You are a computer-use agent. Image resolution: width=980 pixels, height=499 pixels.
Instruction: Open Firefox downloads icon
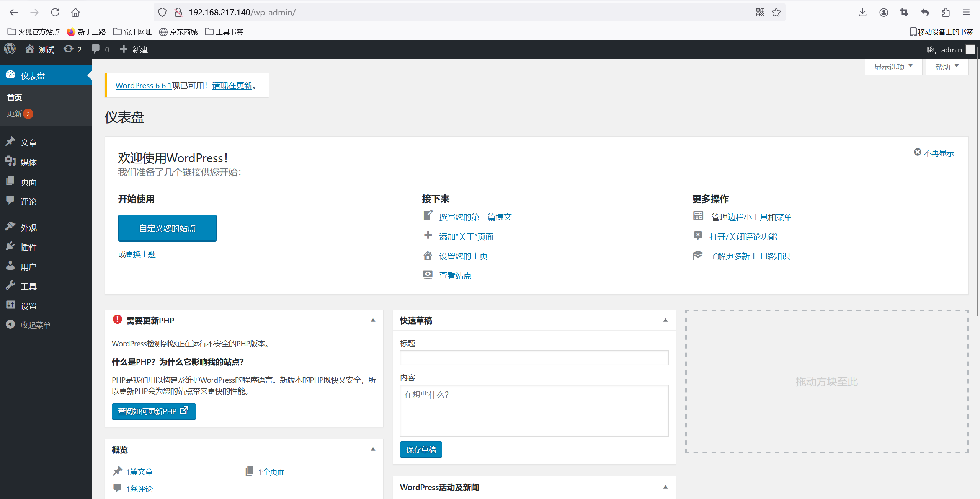point(862,12)
